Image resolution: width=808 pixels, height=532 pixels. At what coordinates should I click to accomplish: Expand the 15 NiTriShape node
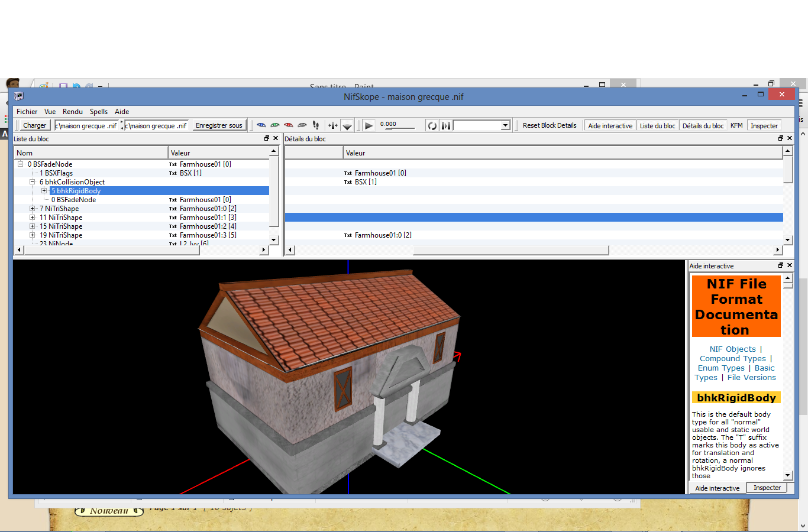coord(32,226)
